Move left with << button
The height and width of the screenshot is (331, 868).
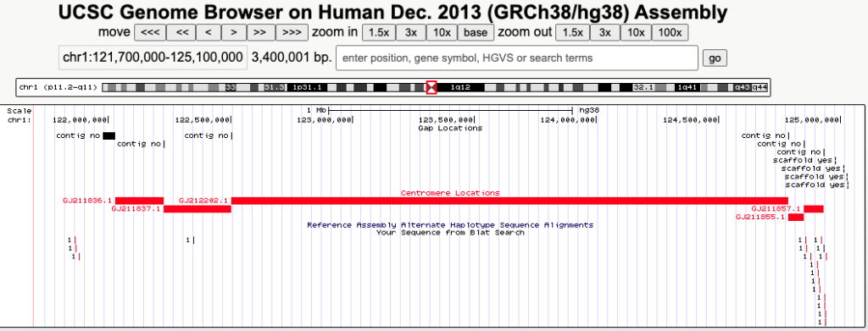click(x=181, y=33)
